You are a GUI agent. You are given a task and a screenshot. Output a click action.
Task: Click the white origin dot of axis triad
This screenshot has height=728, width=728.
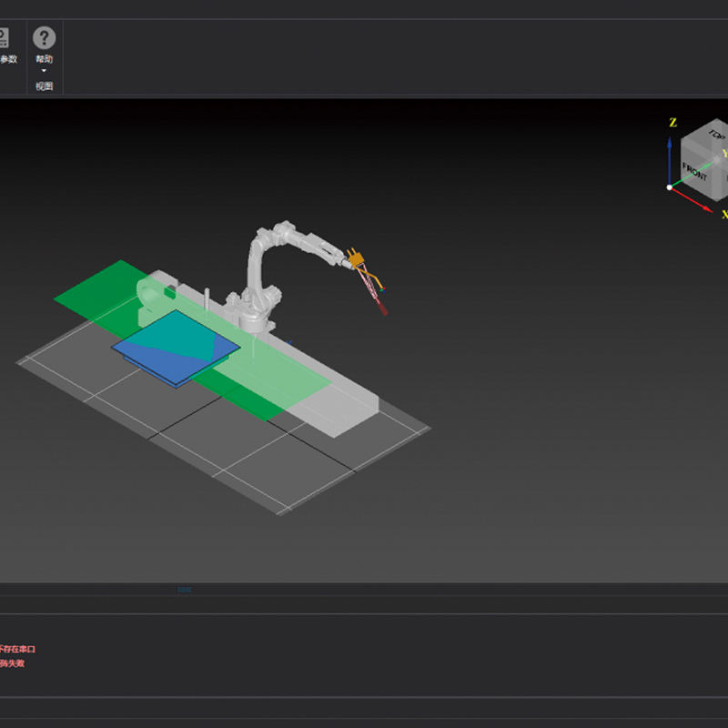[x=670, y=187]
